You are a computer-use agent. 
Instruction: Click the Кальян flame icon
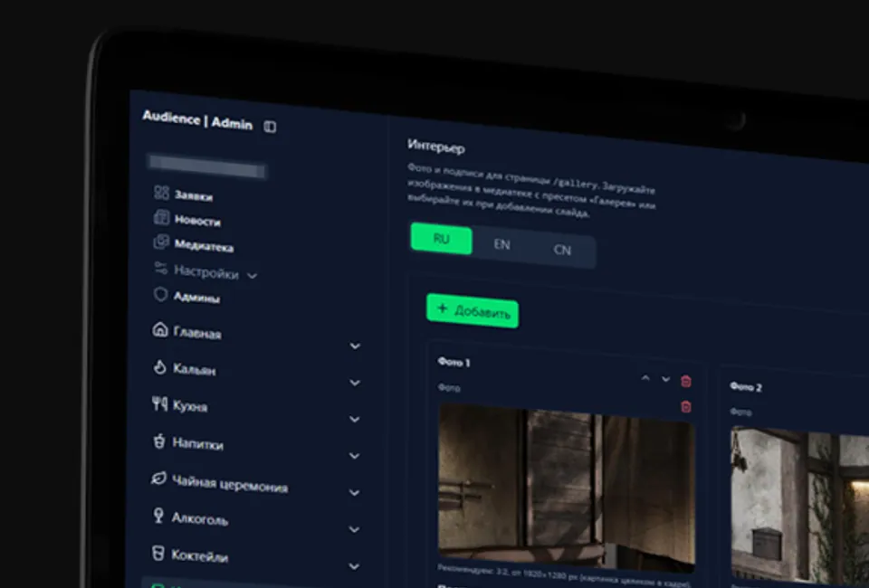tap(159, 366)
